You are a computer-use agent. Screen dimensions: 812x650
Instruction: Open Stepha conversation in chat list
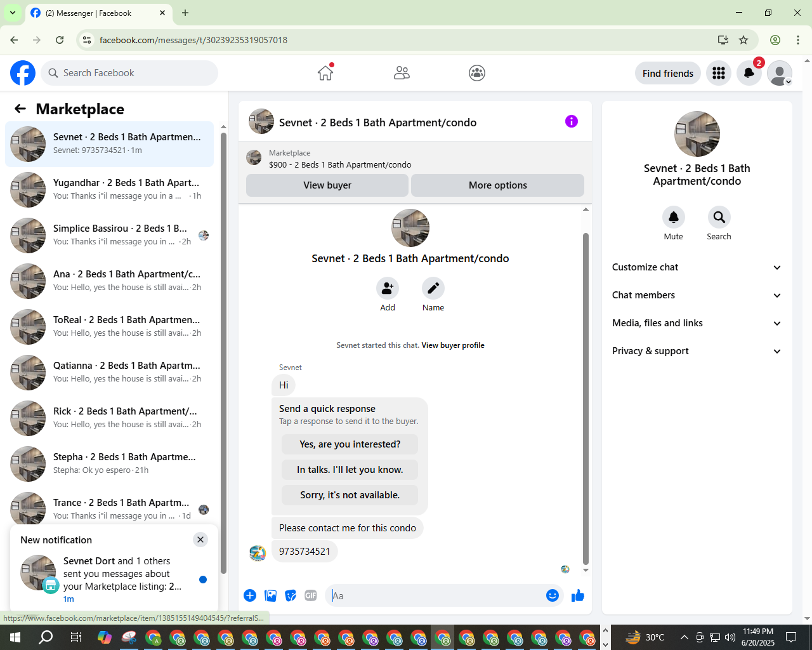(110, 464)
